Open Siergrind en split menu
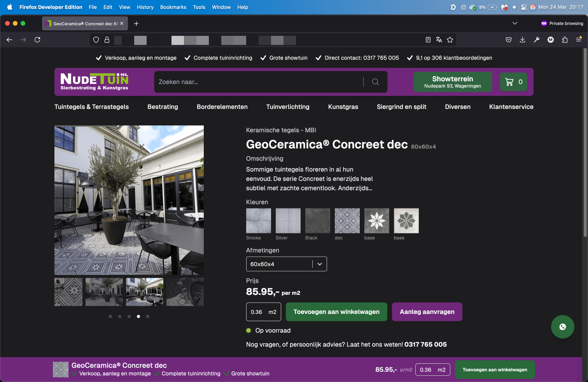Screen dimensions: 588x382 point(402,107)
